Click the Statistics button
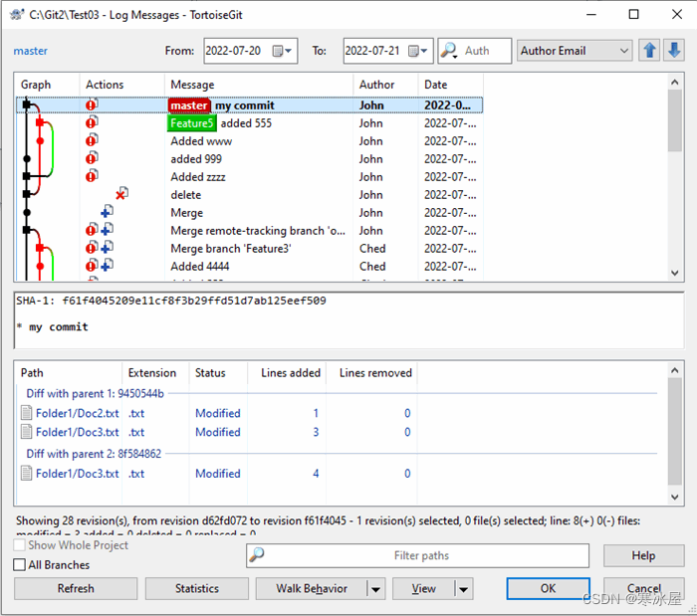This screenshot has height=616, width=697. click(196, 588)
